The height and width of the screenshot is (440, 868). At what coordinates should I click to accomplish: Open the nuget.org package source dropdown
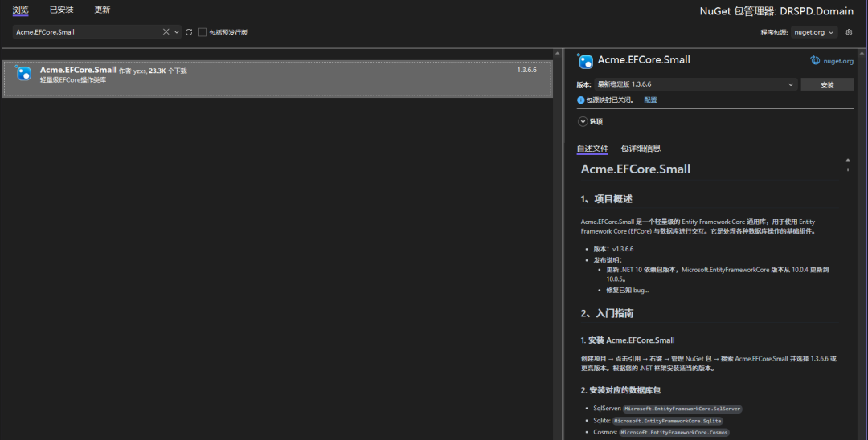813,32
